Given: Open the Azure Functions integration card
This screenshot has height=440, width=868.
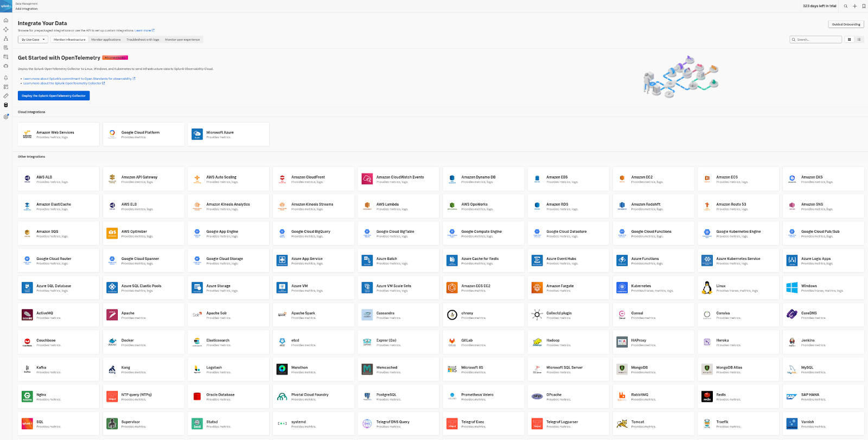Looking at the screenshot, I should 654,260.
